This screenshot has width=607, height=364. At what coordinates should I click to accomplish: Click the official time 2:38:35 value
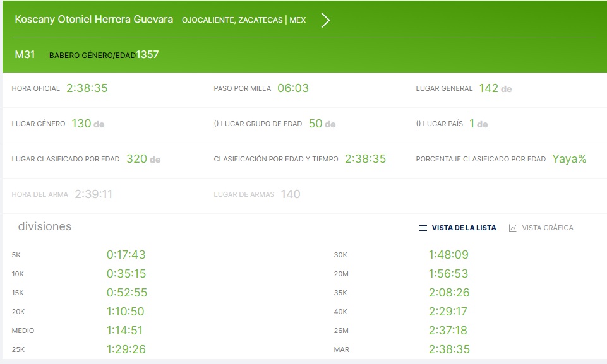(87, 88)
